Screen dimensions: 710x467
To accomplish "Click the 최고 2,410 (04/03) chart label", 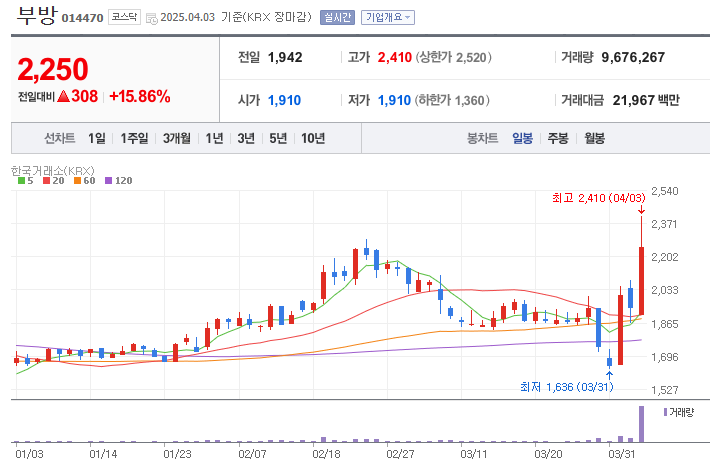I will tap(598, 198).
